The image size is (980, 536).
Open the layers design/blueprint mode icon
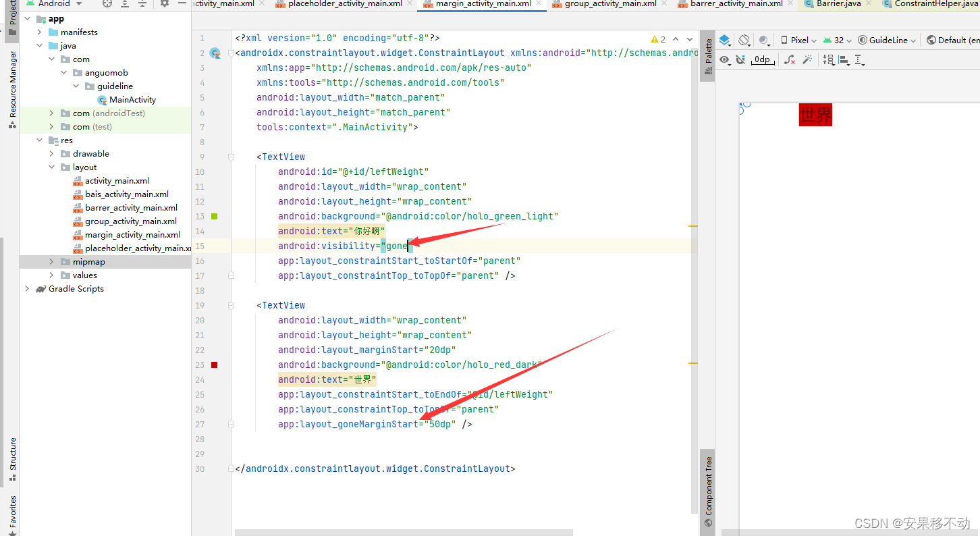click(x=725, y=41)
